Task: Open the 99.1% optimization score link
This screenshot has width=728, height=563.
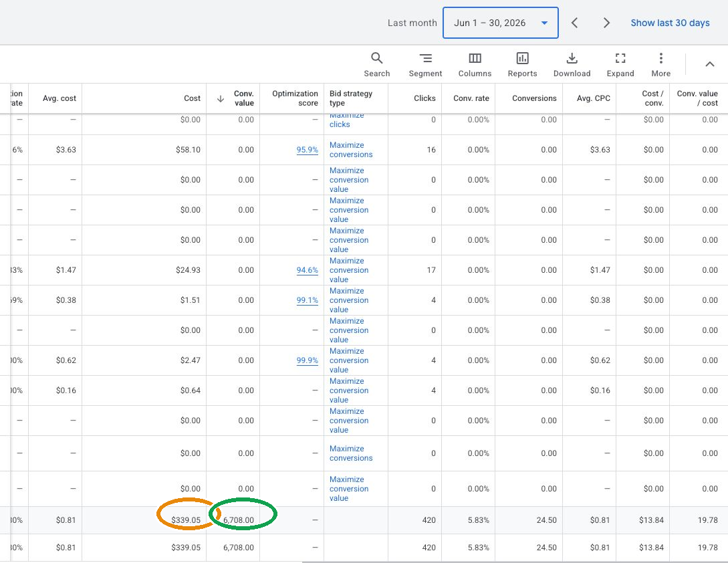Action: point(308,300)
